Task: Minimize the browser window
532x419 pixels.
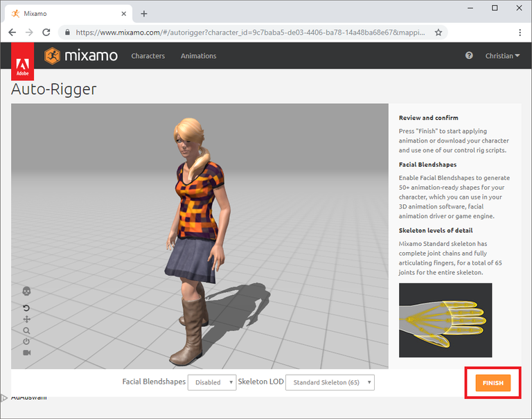Action: (470, 8)
